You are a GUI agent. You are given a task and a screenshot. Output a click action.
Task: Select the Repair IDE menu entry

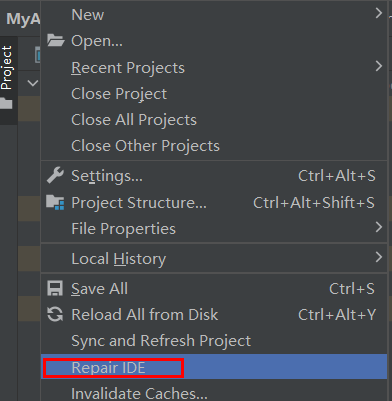(214, 367)
